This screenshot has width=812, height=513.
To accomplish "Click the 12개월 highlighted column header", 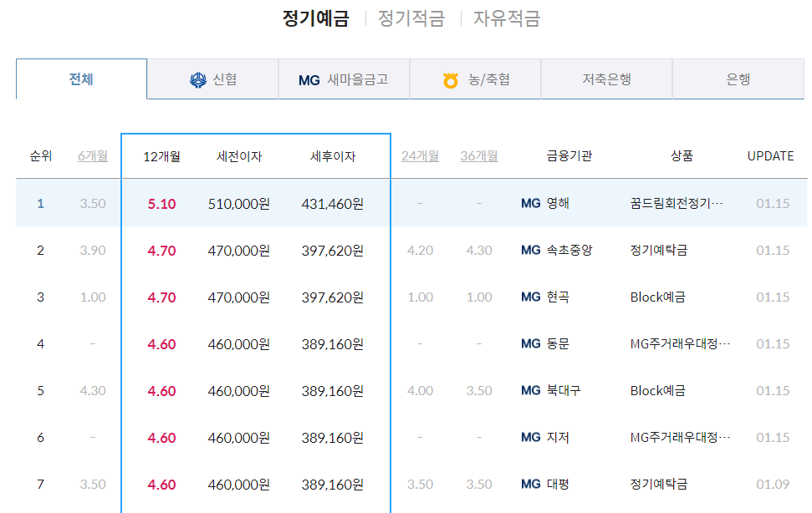I will (160, 156).
